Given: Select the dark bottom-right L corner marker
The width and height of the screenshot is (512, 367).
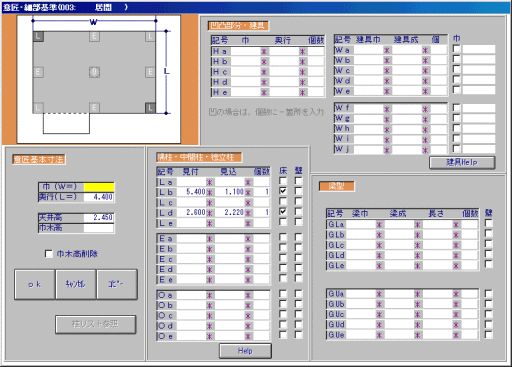Looking at the screenshot, I should (x=150, y=107).
